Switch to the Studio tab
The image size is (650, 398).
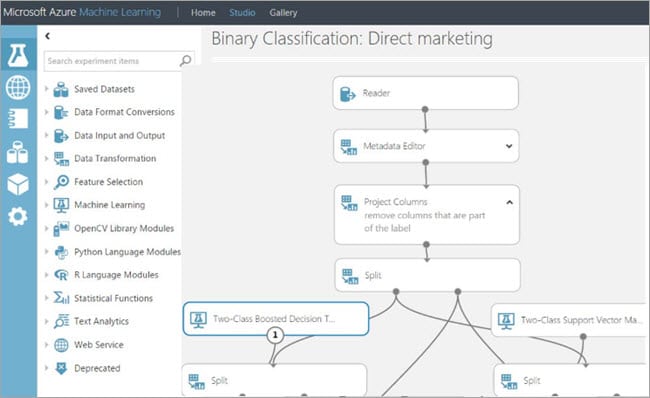click(242, 13)
